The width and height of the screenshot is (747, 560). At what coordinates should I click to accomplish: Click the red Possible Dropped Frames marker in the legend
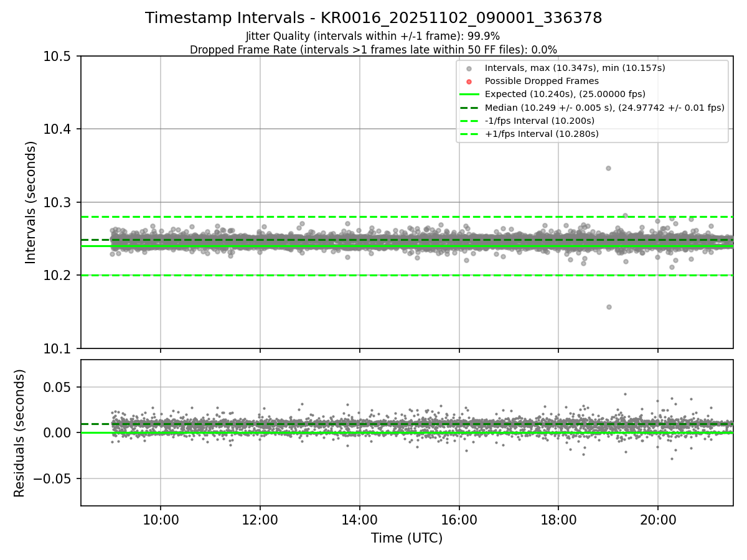(x=469, y=82)
